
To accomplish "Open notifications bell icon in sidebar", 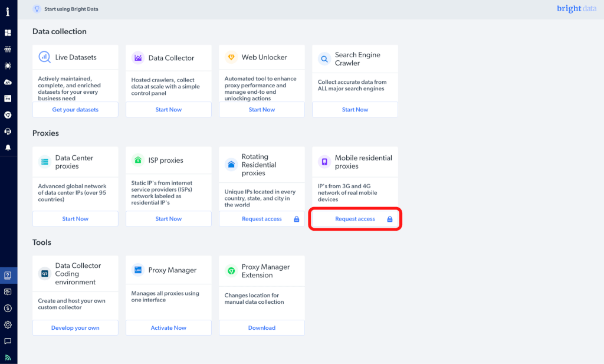I will [8, 147].
